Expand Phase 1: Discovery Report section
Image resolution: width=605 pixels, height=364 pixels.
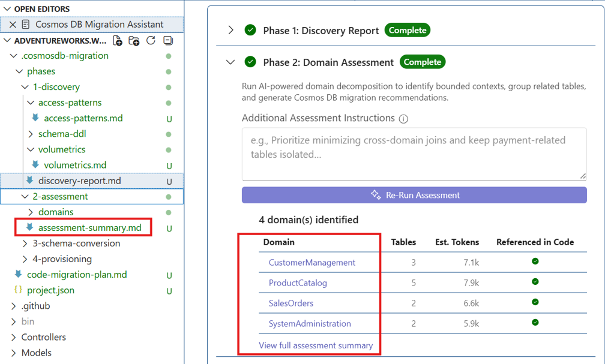click(x=230, y=30)
